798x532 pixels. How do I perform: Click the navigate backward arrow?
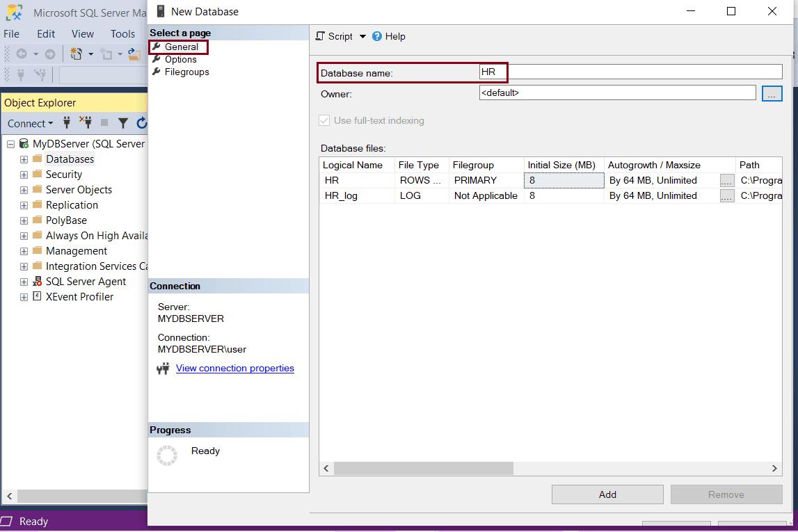[x=21, y=54]
